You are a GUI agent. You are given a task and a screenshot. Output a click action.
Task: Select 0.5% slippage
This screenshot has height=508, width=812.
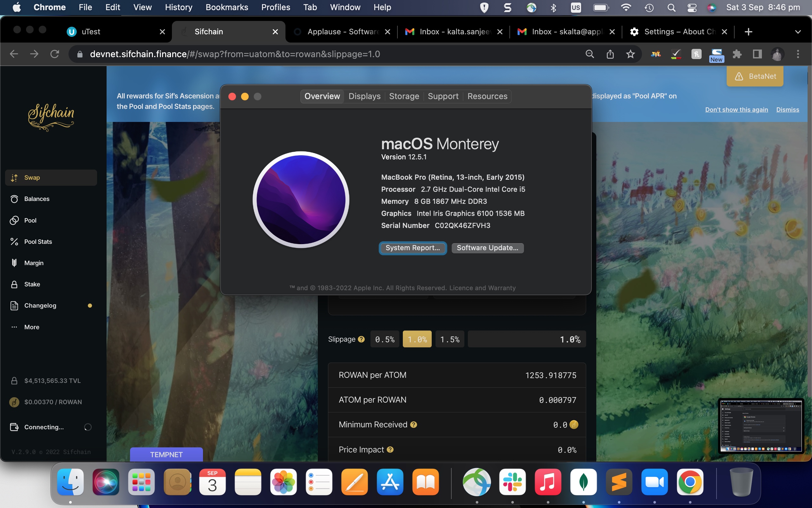pyautogui.click(x=384, y=339)
